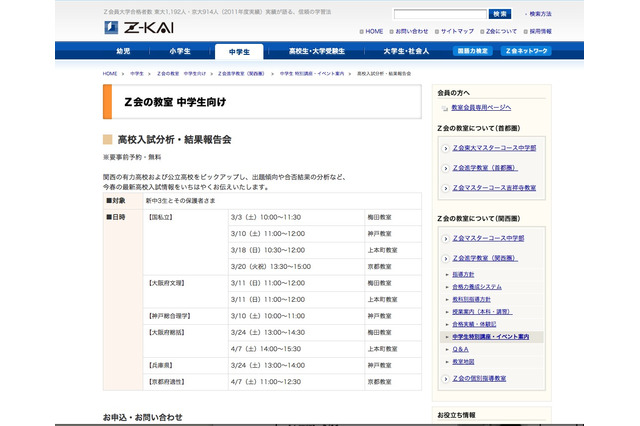Switch to the 大学生・社会人 tab
This screenshot has width=640, height=426.
point(406,51)
